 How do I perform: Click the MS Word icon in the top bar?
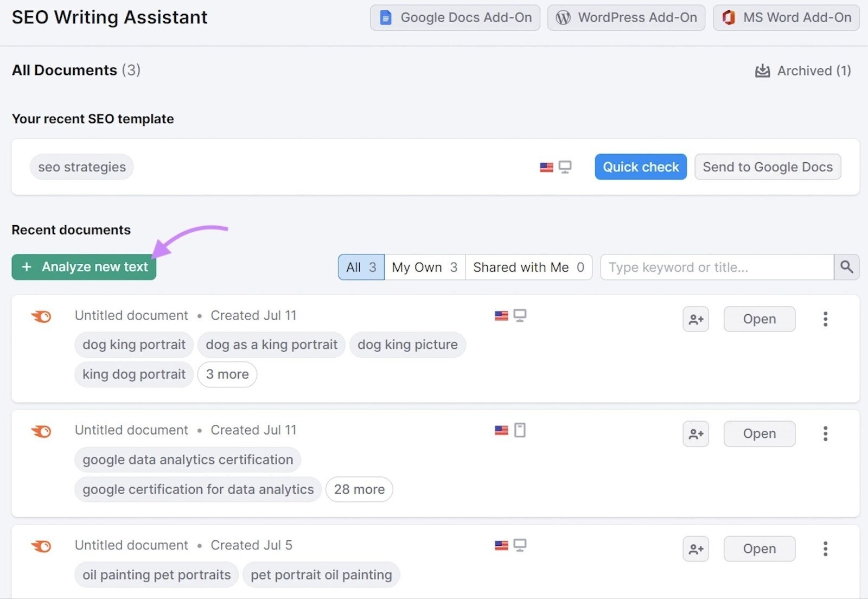[729, 17]
